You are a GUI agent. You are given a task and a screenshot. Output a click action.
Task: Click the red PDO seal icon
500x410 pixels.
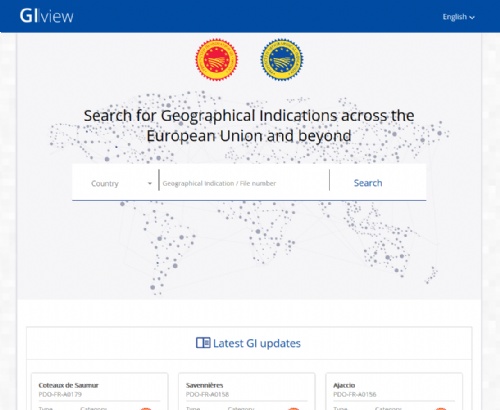[x=217, y=60]
